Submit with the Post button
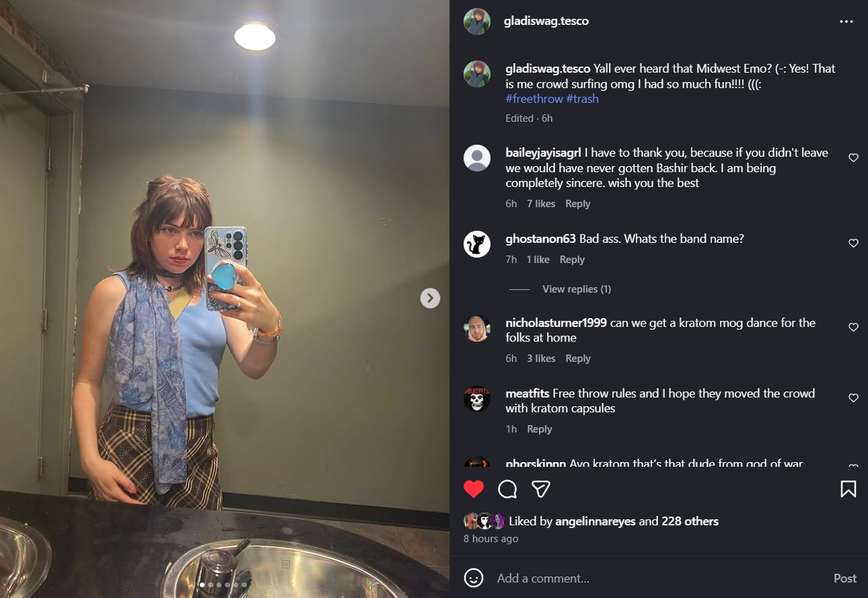The image size is (868, 598). tap(845, 578)
